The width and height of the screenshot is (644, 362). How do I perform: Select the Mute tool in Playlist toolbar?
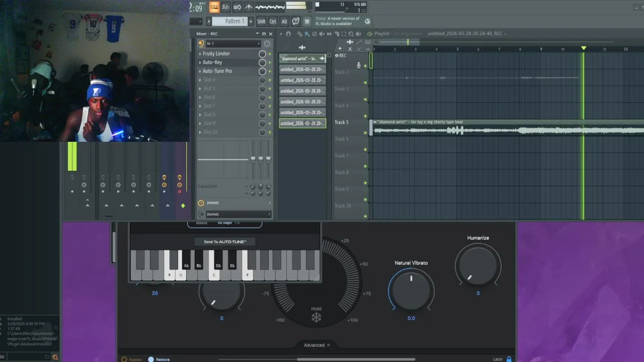pos(322,34)
